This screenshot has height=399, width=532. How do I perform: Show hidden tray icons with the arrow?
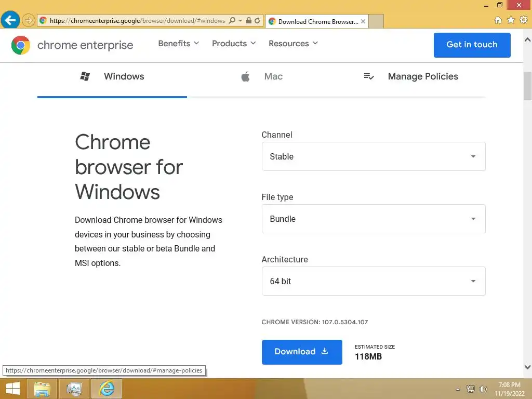click(x=458, y=389)
